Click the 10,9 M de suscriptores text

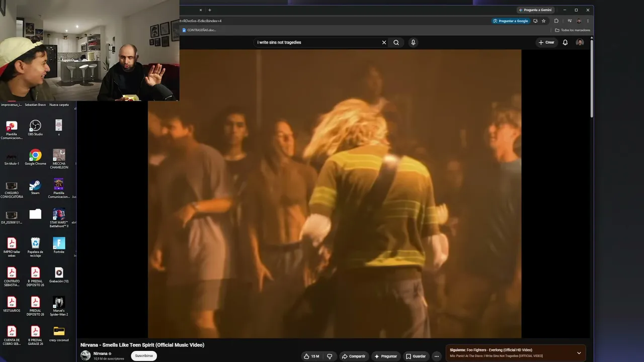[x=109, y=359]
